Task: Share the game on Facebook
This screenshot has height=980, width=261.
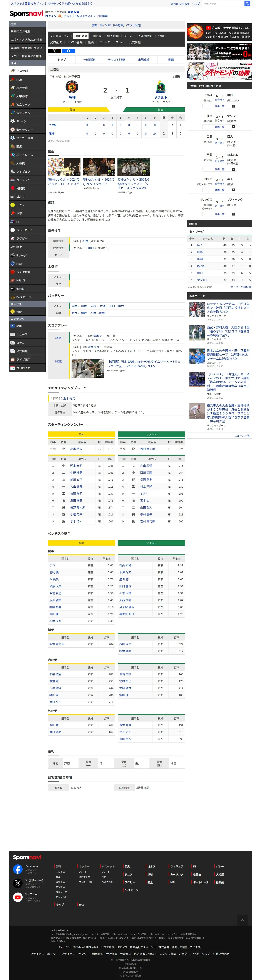Action: click(68, 51)
